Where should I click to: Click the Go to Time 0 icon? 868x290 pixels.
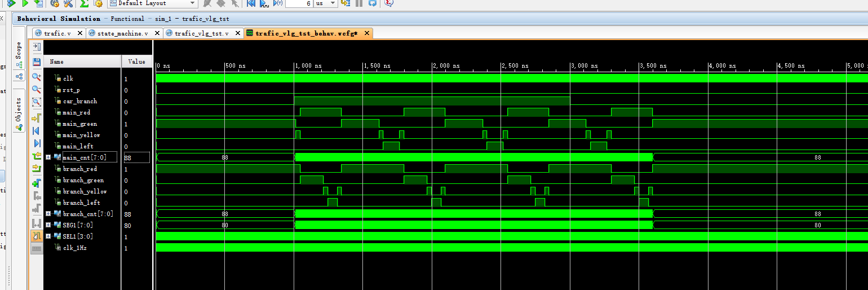[37, 131]
